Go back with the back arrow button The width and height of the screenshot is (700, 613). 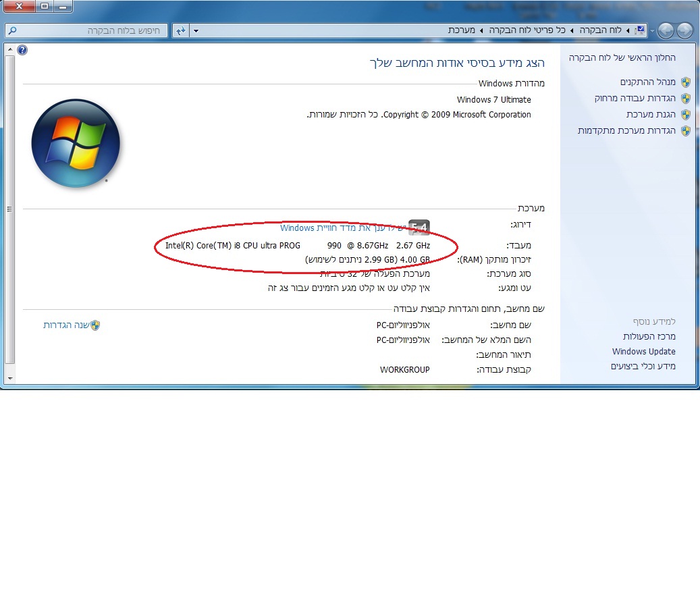coord(684,30)
